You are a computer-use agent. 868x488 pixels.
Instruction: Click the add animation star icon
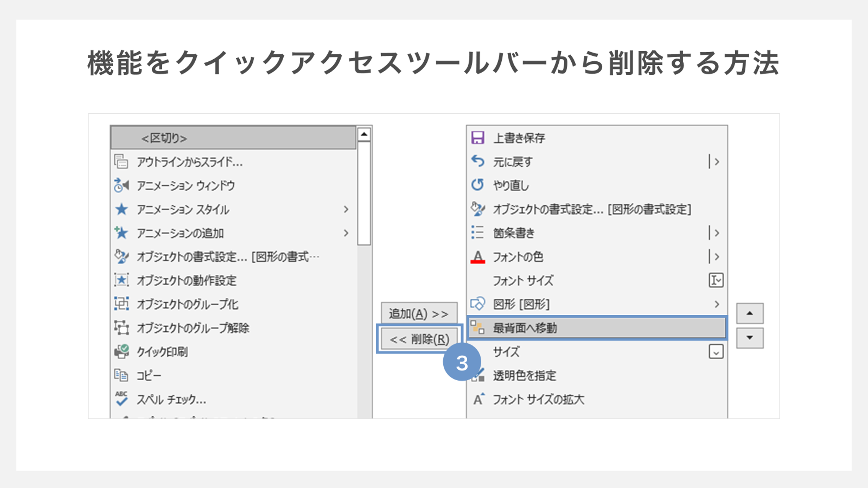121,233
